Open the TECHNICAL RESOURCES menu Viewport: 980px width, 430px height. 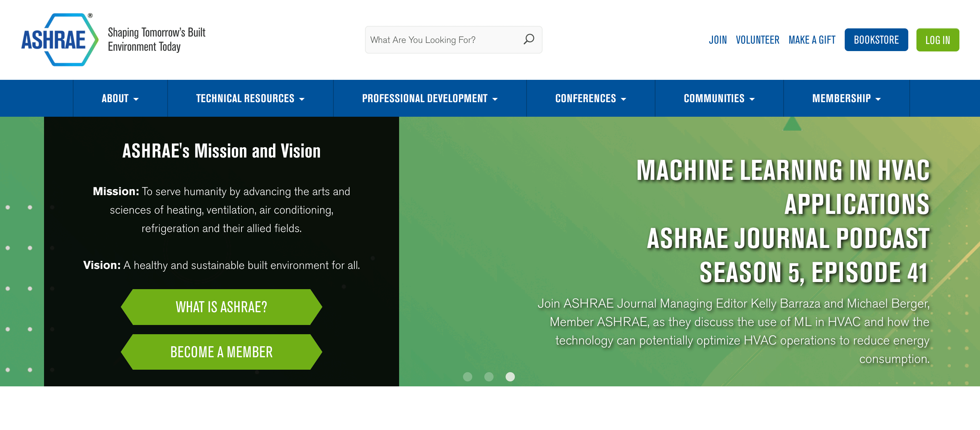tap(250, 99)
